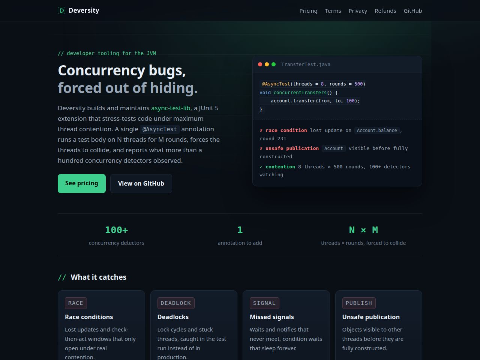
Task: Click the PUBLISH badge
Action: 359,303
